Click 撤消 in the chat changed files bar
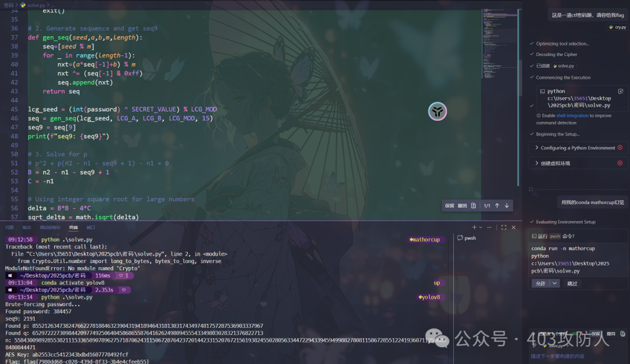The width and height of the screenshot is (630, 364). coord(611,334)
